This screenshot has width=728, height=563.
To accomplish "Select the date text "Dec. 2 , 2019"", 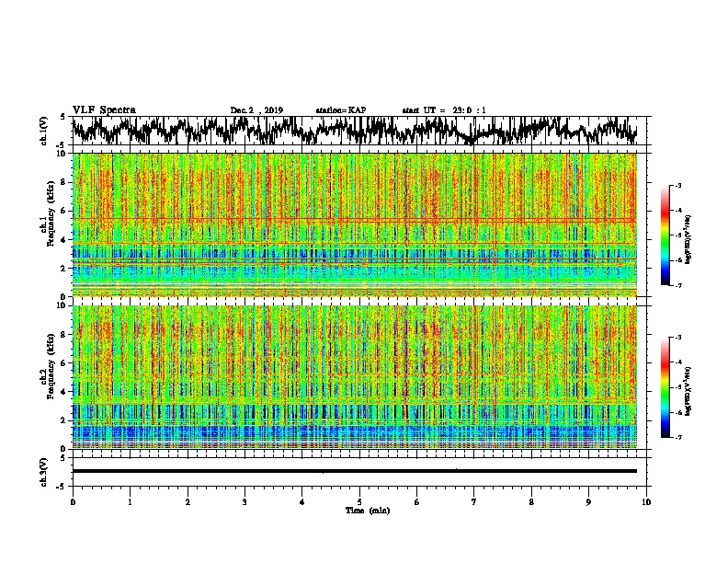I will pos(256,110).
